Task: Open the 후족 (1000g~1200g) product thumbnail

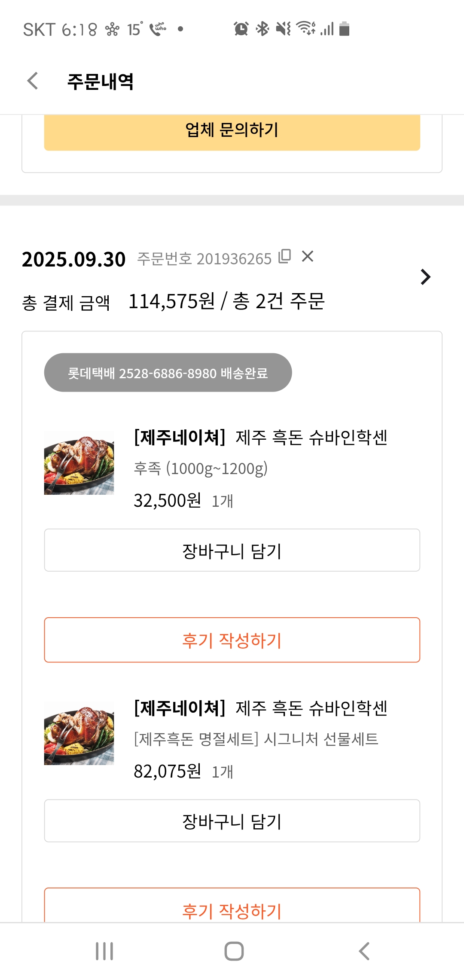Action: point(79,463)
